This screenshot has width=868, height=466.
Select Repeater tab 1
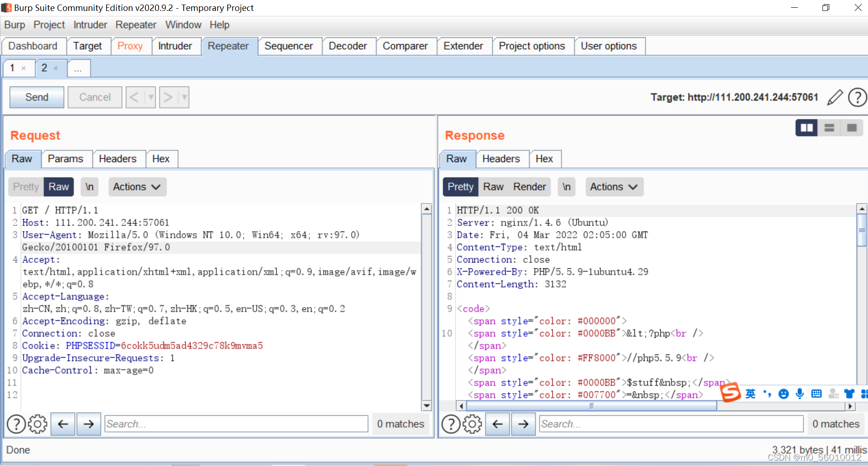tap(18, 68)
